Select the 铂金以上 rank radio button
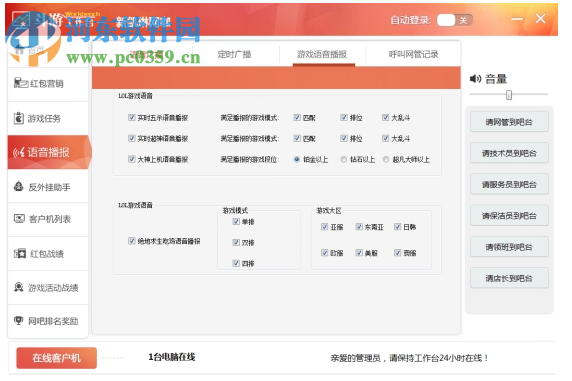Screen dimensions: 572x381 tap(297, 159)
